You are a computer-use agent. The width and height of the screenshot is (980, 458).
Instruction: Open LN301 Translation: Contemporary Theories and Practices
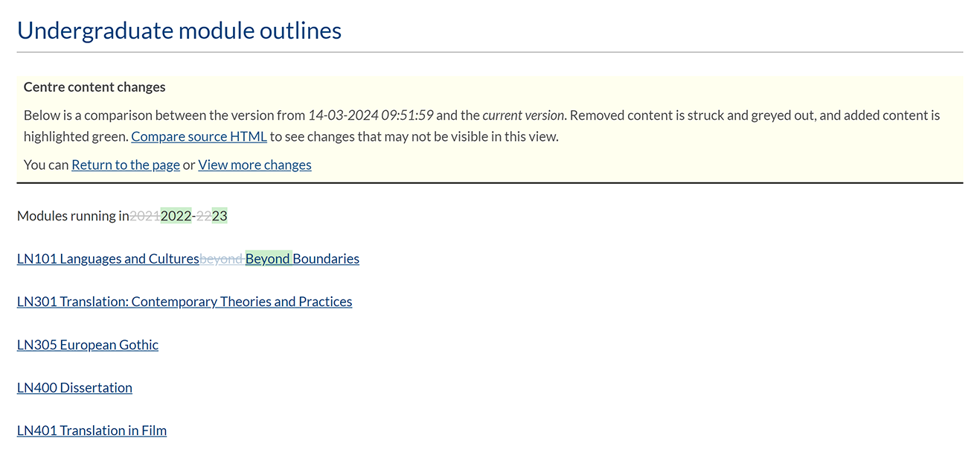184,302
